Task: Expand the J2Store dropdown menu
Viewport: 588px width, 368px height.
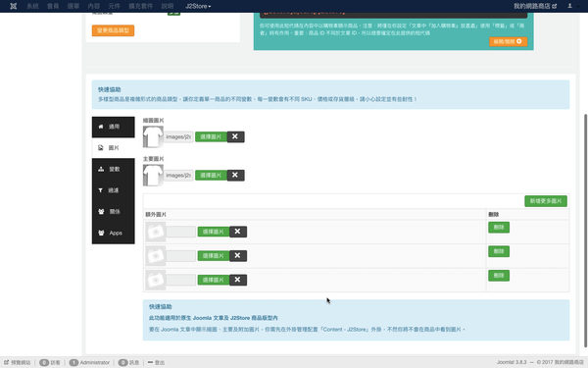Action: coord(198,6)
